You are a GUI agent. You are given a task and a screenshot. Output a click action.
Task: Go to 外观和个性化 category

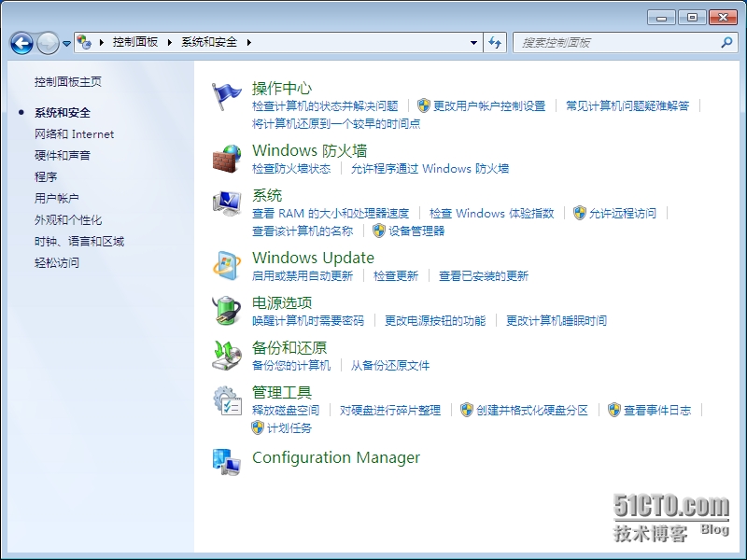tap(68, 220)
